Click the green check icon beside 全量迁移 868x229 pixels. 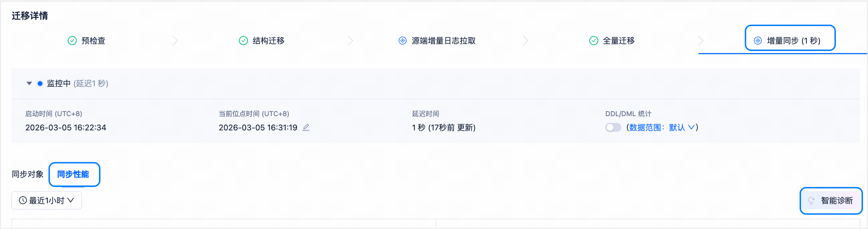click(593, 40)
